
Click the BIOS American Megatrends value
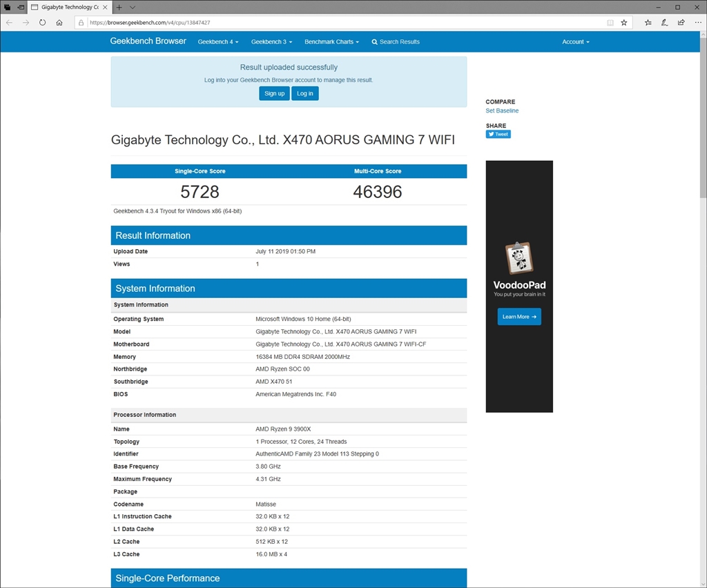(296, 394)
